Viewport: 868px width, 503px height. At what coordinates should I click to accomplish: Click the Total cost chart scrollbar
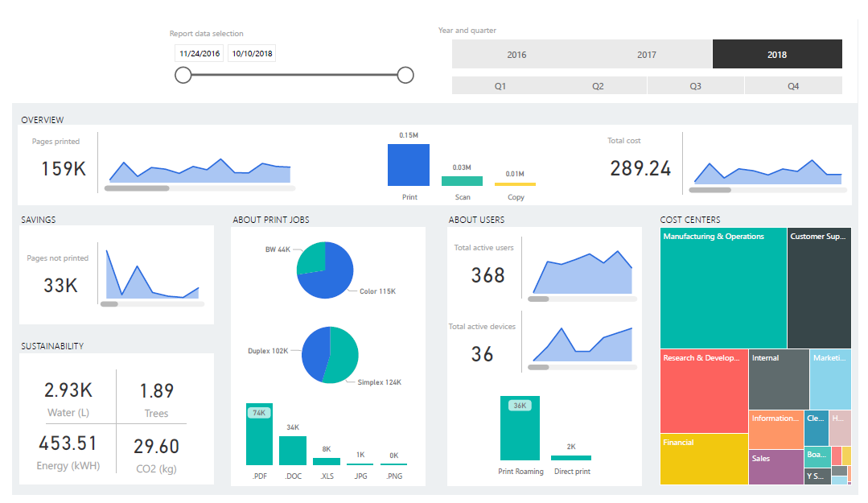[710, 190]
